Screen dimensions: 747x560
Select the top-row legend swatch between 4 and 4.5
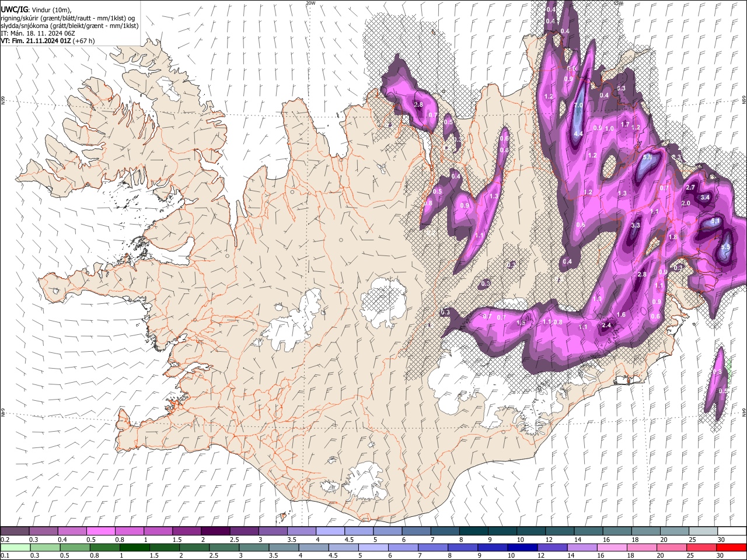pos(330,531)
